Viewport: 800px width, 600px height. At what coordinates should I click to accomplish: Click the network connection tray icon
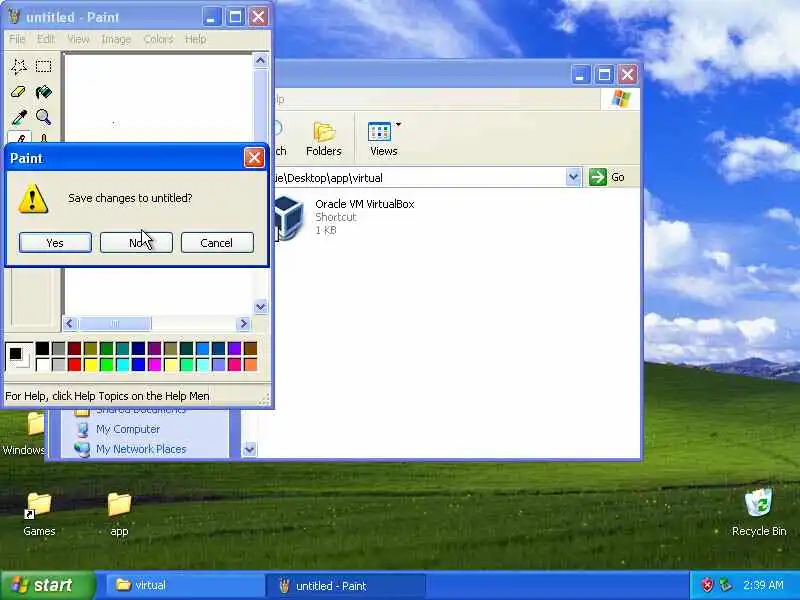pyautogui.click(x=725, y=585)
